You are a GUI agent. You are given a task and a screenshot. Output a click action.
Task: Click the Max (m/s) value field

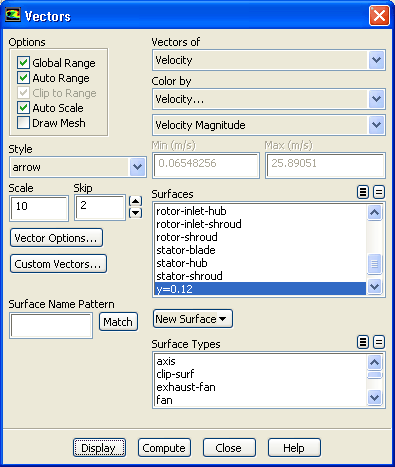tap(325, 165)
